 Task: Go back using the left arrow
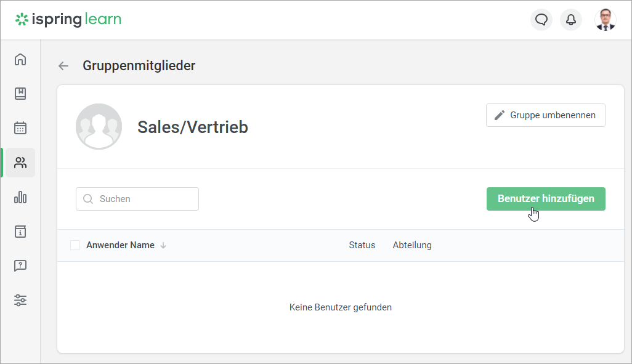click(63, 66)
